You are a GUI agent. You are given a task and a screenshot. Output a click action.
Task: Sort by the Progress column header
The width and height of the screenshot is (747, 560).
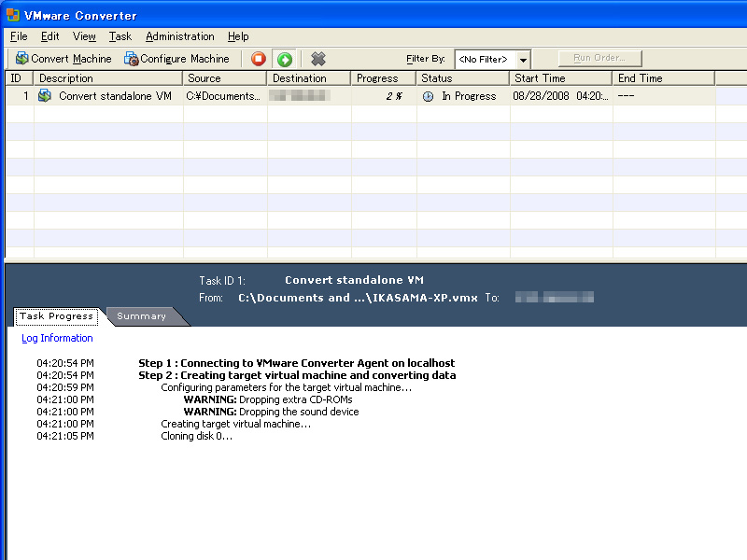[384, 78]
